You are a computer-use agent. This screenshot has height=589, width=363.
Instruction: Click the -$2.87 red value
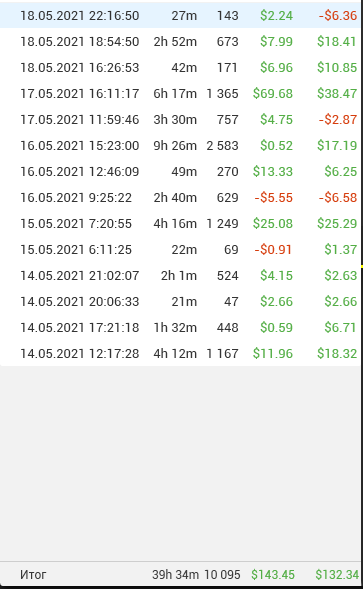[x=338, y=119]
